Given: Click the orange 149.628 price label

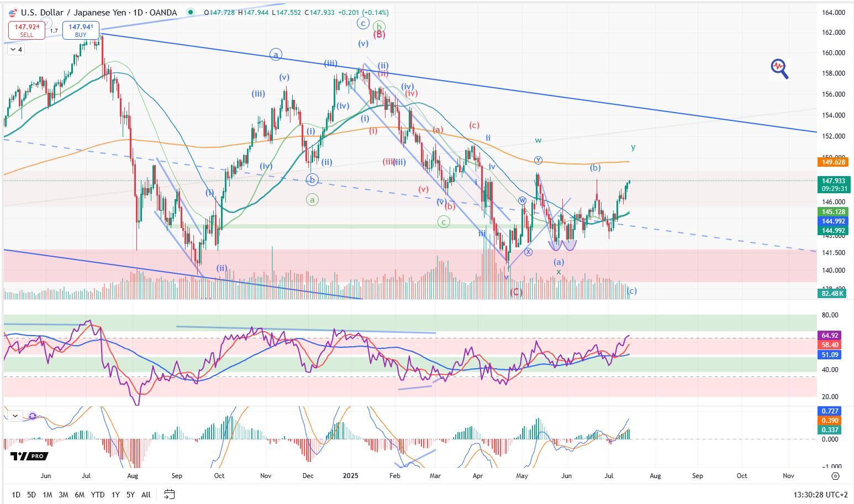Looking at the screenshot, I should pos(834,162).
